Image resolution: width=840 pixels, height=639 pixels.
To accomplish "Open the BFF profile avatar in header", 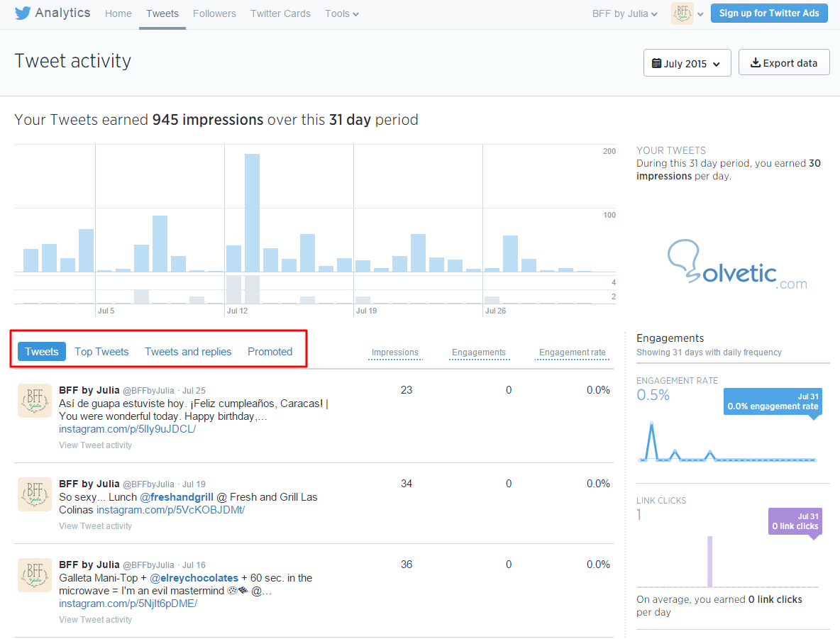I will 682,13.
